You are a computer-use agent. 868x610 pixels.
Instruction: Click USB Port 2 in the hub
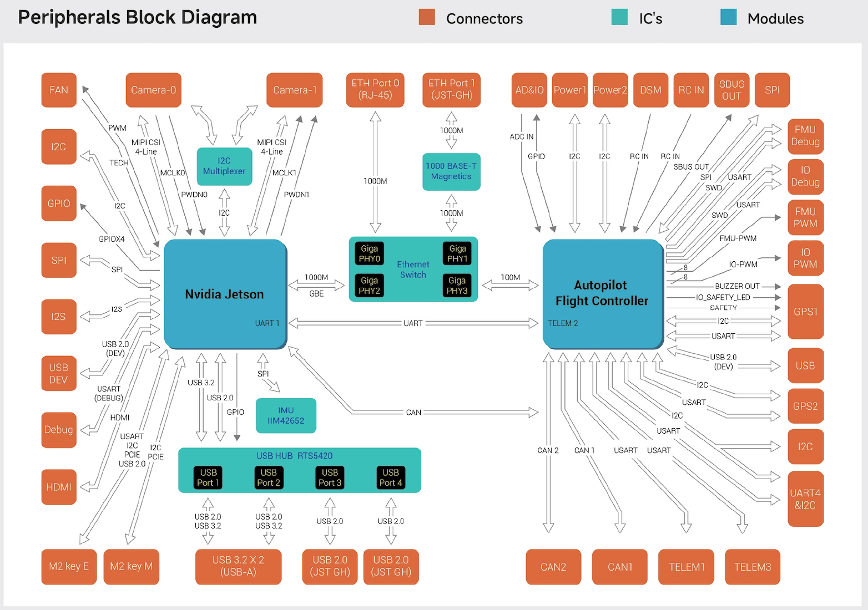[269, 477]
